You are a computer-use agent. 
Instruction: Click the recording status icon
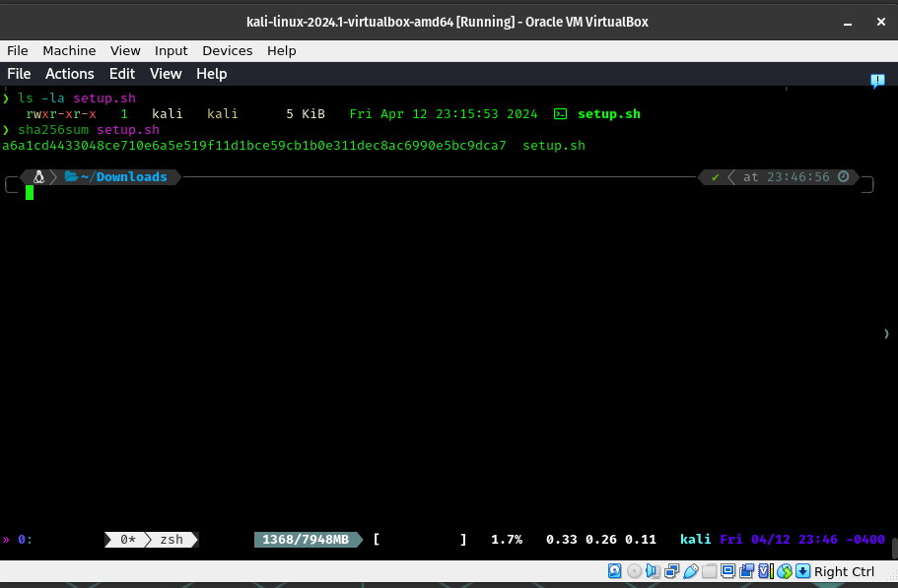tap(747, 571)
